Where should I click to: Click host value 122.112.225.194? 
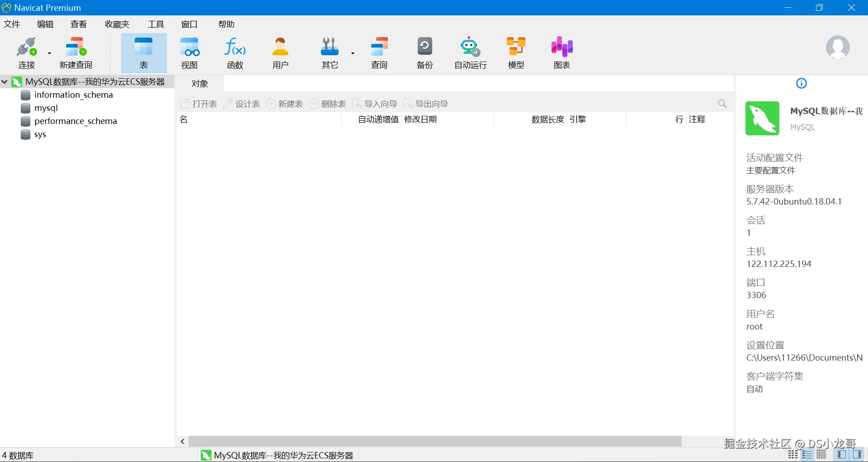click(779, 264)
